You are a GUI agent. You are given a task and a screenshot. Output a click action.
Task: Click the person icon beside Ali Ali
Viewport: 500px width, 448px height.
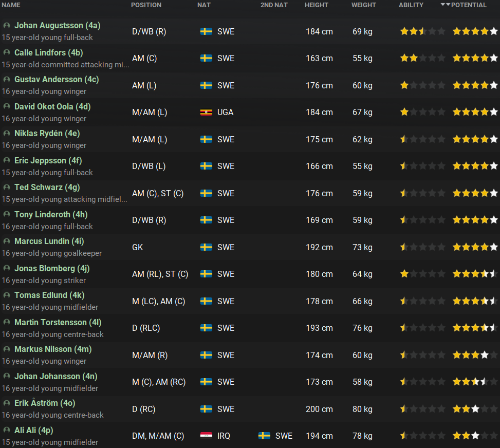[x=6, y=430]
